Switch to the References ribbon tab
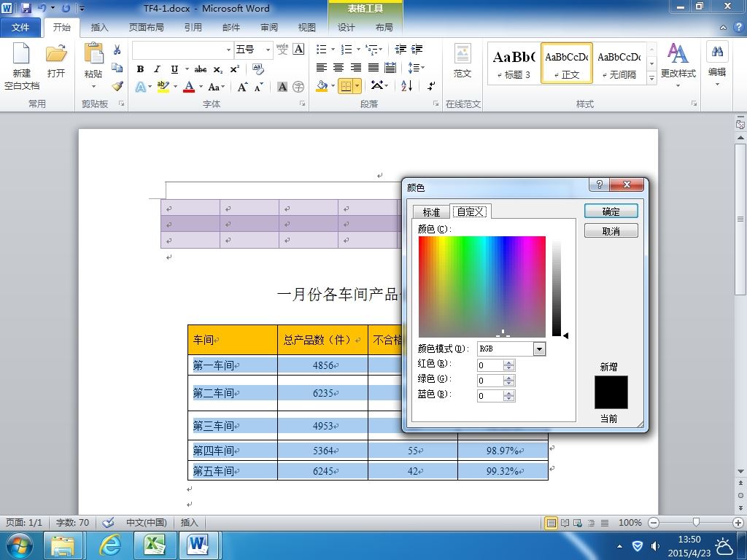 [193, 28]
